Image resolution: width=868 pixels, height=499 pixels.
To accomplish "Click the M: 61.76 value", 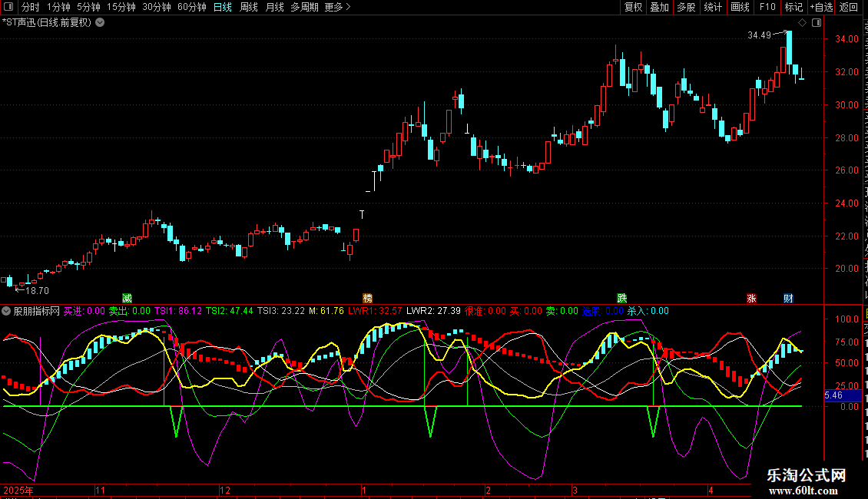I will pos(326,311).
